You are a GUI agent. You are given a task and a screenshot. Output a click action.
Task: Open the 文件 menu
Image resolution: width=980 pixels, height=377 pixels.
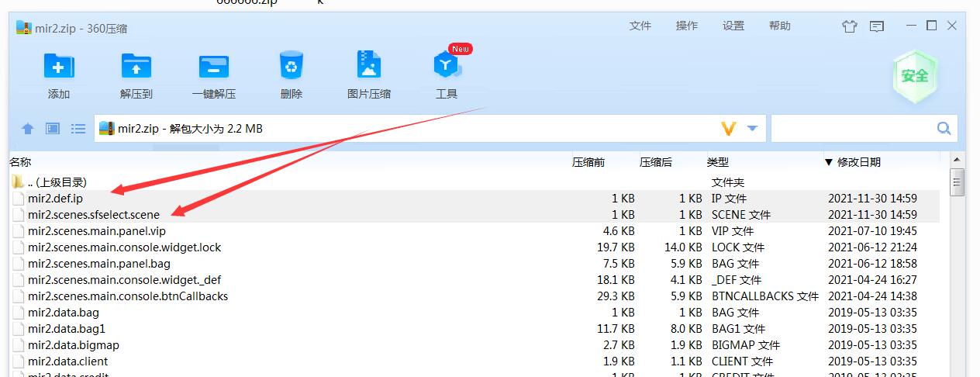(x=640, y=26)
